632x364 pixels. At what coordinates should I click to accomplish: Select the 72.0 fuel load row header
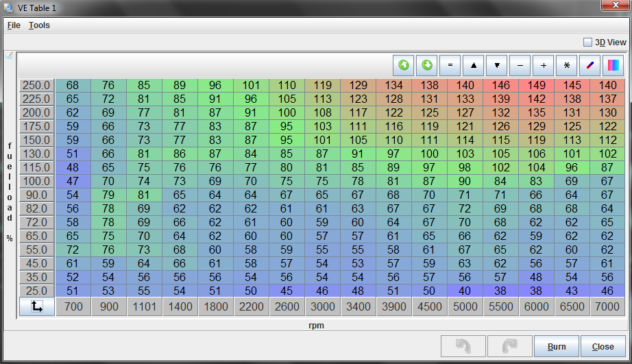click(x=37, y=223)
